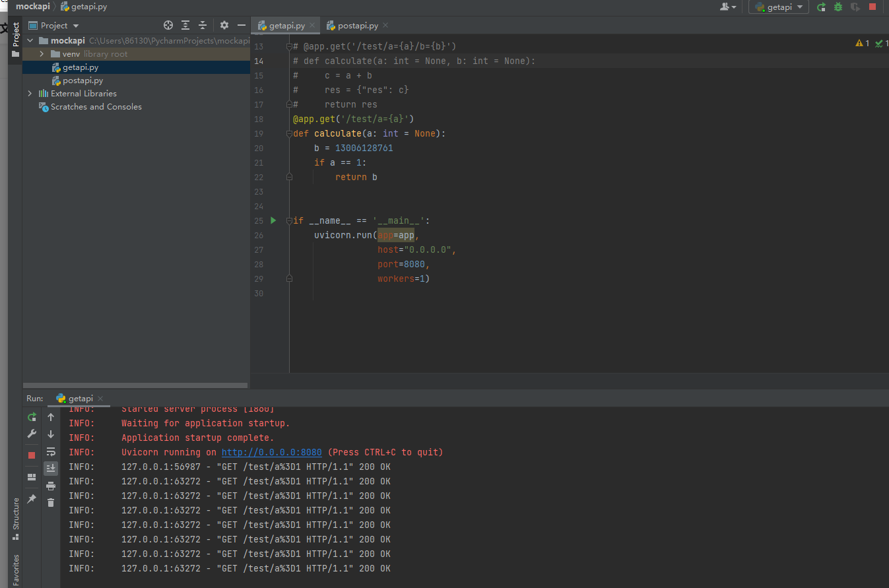Toggle scroll to end in the Run console
889x588 pixels.
51,469
